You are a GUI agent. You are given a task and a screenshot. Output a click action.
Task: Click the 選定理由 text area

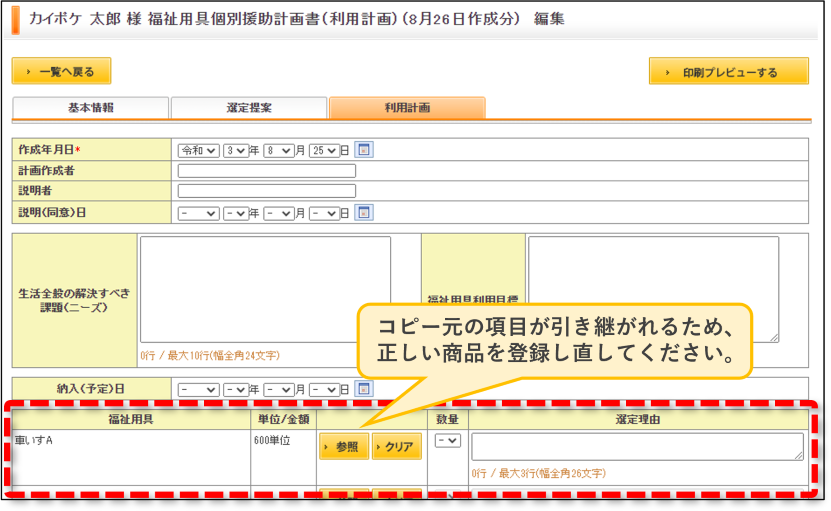(x=638, y=446)
